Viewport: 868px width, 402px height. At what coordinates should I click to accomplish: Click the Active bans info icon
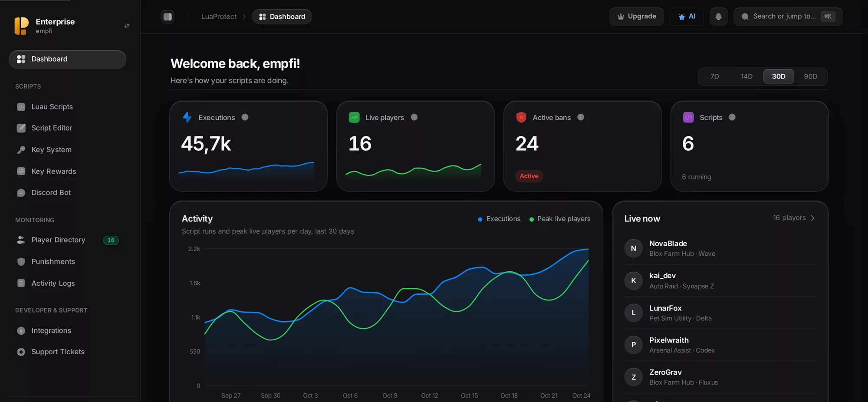pos(581,117)
